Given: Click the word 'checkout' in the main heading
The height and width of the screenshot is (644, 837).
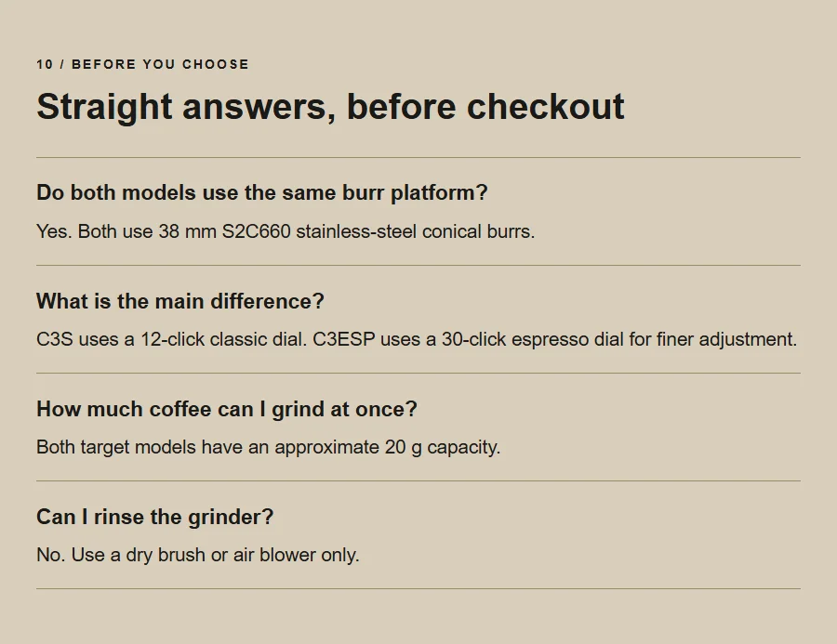Looking at the screenshot, I should click(545, 107).
